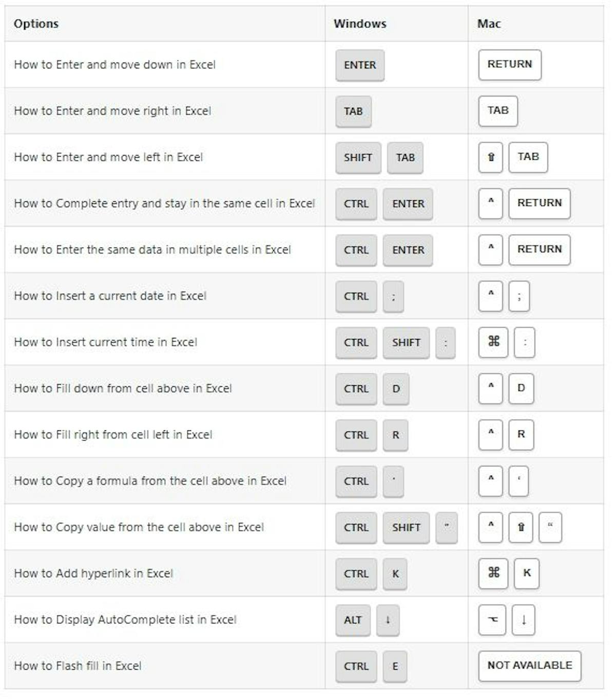Screen dimensions: 616x699
Task: Click the Mac down arrow key in AutoComplete row
Action: coord(524,619)
